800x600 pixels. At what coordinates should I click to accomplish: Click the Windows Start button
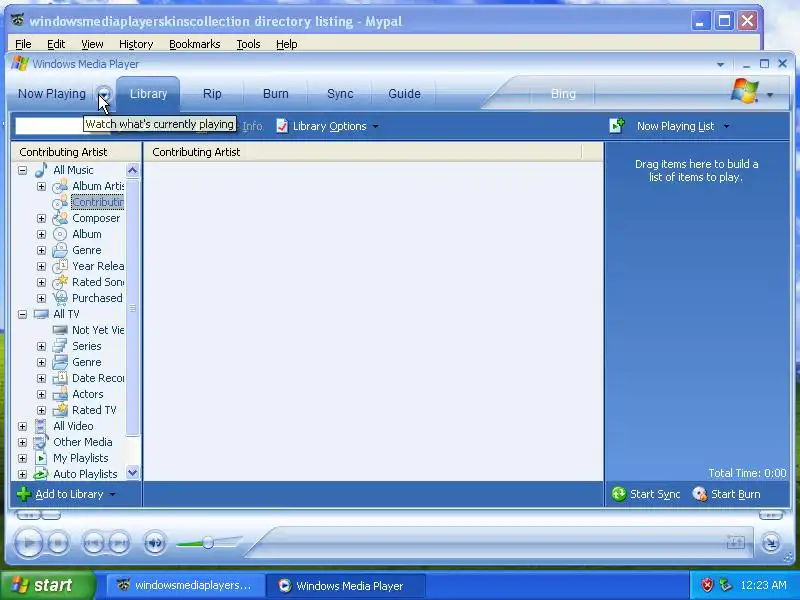tap(47, 585)
